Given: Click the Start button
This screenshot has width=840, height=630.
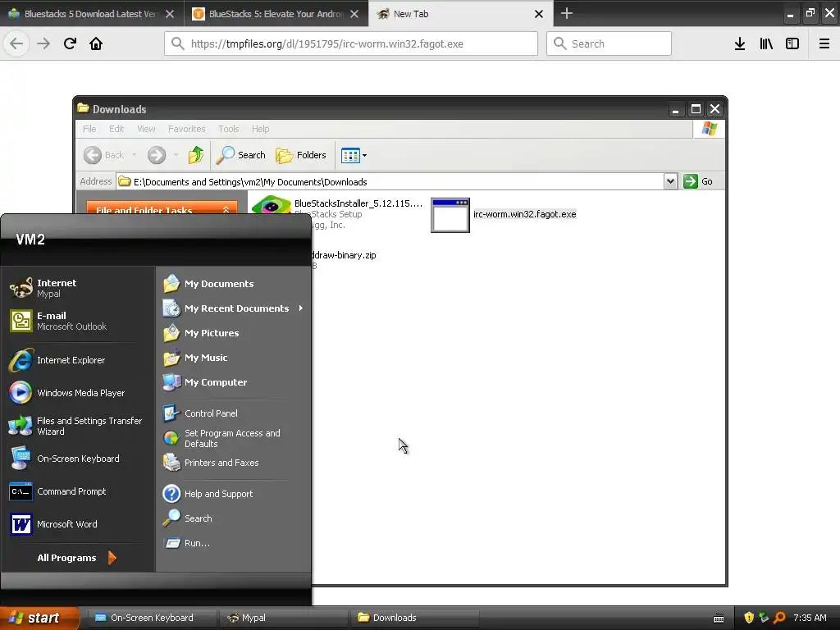Looking at the screenshot, I should pyautogui.click(x=39, y=618).
